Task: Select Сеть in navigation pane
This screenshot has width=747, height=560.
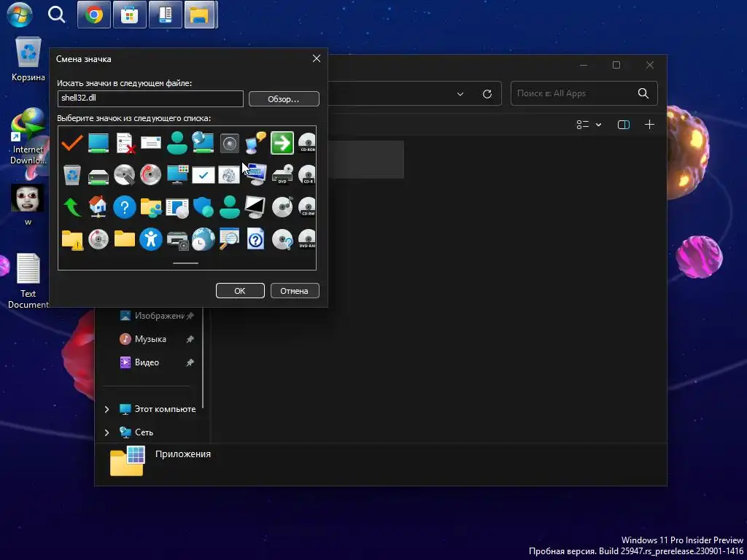Action: [144, 432]
